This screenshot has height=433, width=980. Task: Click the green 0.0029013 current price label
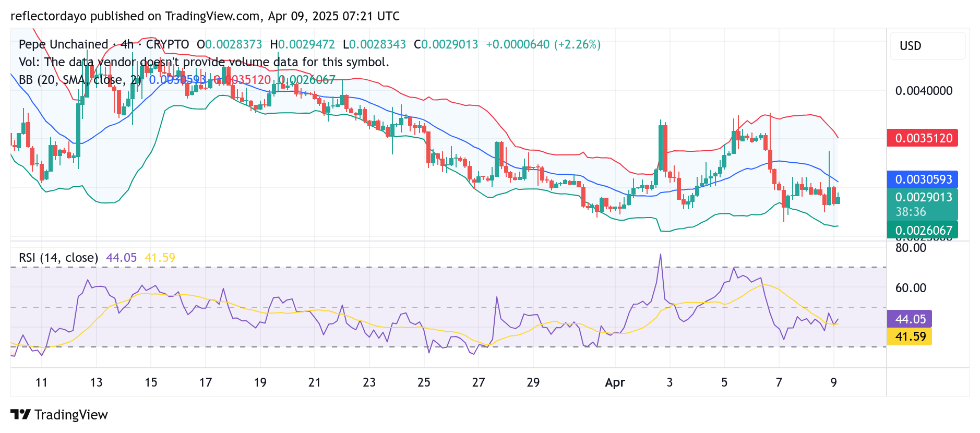pos(923,197)
